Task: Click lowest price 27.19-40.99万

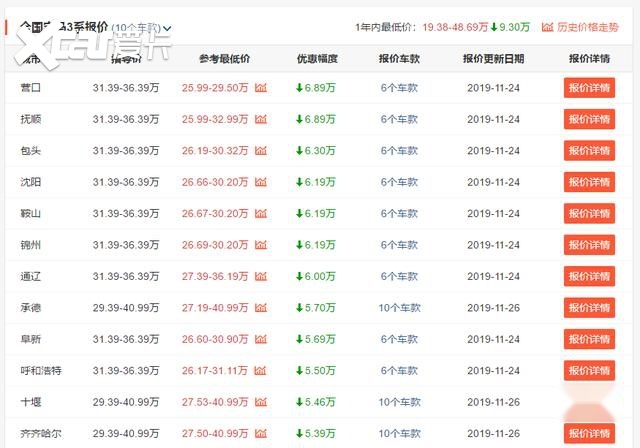Action: tap(215, 308)
